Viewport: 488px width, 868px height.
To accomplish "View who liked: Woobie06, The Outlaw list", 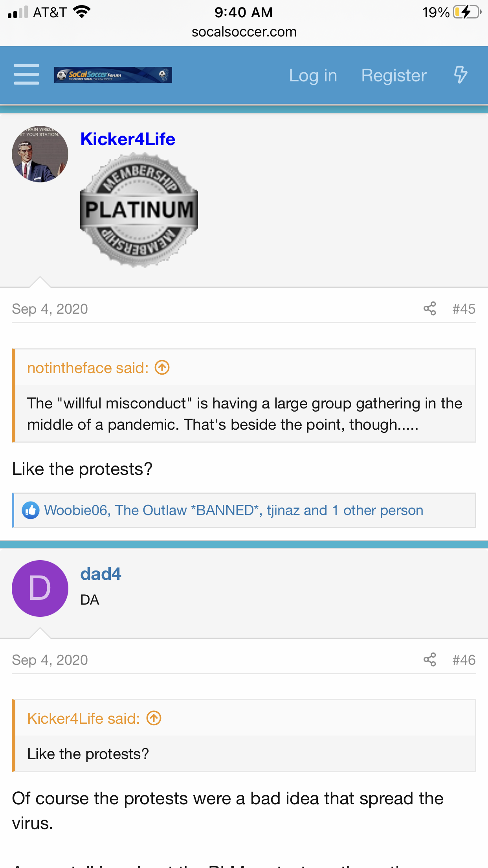I will click(x=233, y=510).
